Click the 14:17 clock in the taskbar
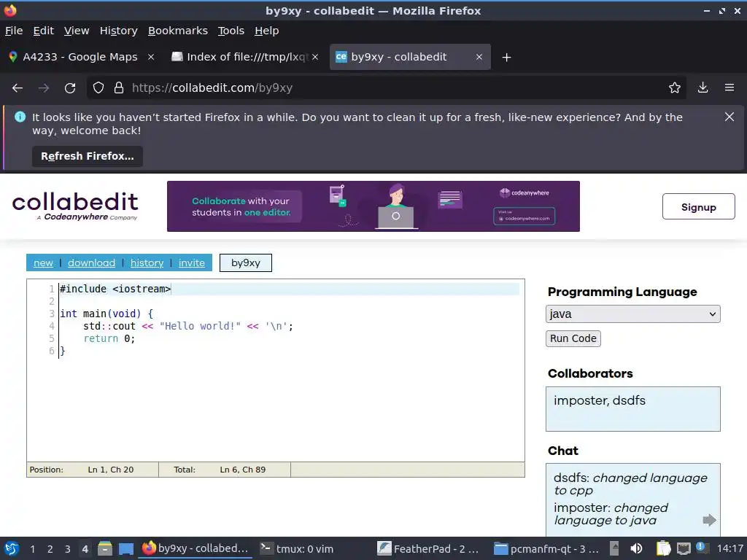Screen dimensions: 747x560 pos(729,549)
